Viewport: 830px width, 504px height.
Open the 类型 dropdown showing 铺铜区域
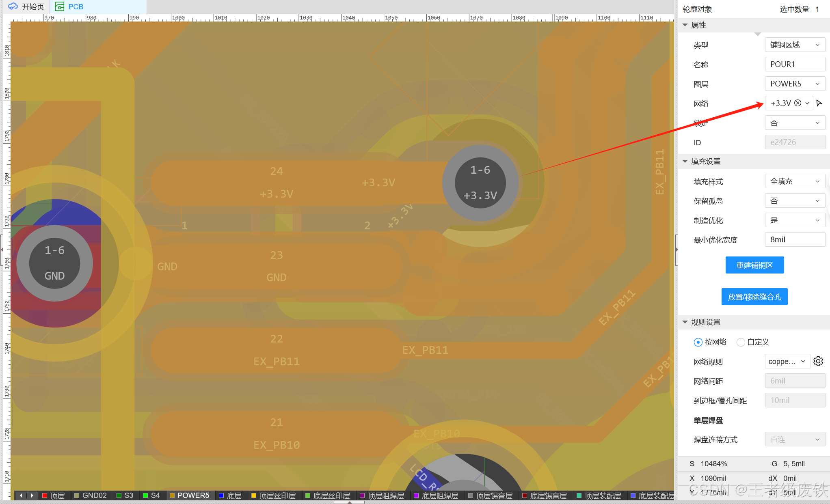coord(795,45)
